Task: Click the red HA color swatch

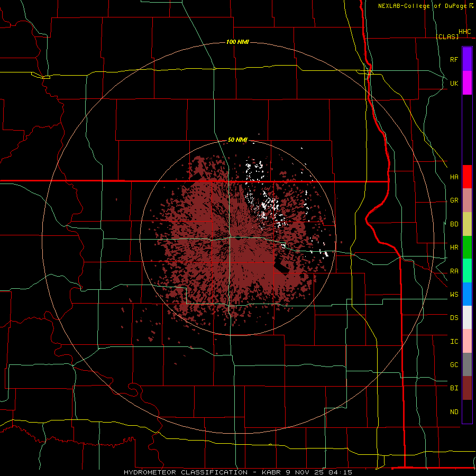Action: click(x=467, y=177)
